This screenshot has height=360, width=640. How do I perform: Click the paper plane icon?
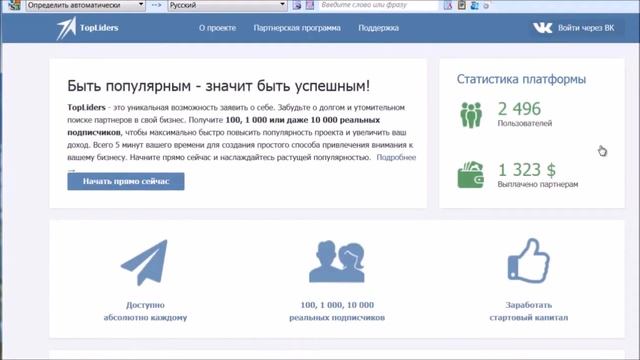(x=144, y=262)
